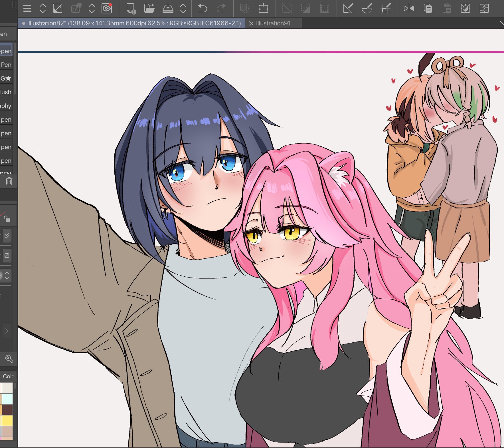This screenshot has height=448, width=504.
Task: Click the Flip Horizontal mirror icon
Action: pos(409,8)
